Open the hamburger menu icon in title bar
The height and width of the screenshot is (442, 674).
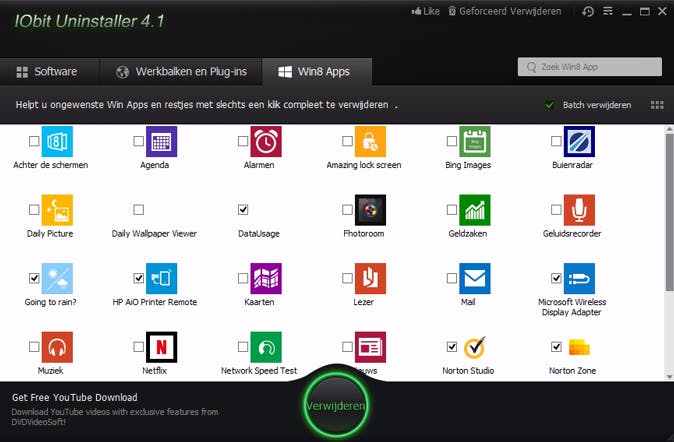608,11
